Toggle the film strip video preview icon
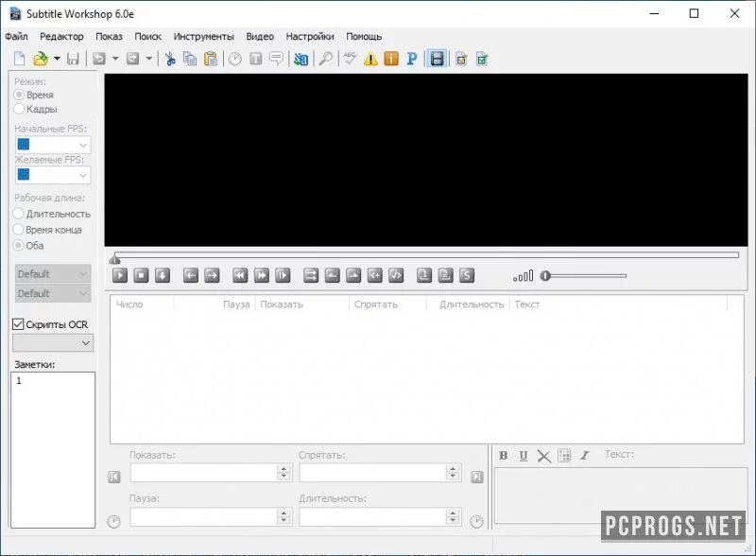Viewport: 756px width, 556px height. [437, 59]
